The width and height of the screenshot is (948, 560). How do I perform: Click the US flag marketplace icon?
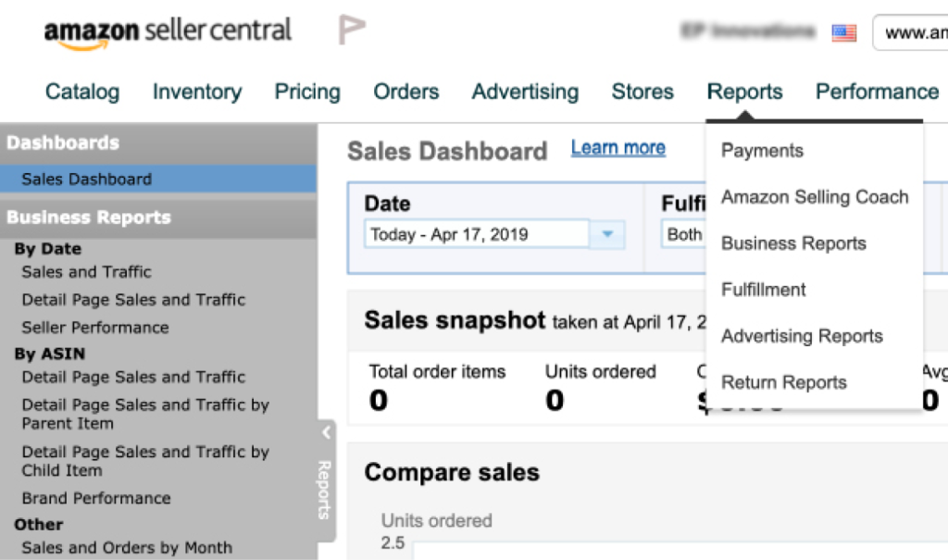tap(842, 31)
